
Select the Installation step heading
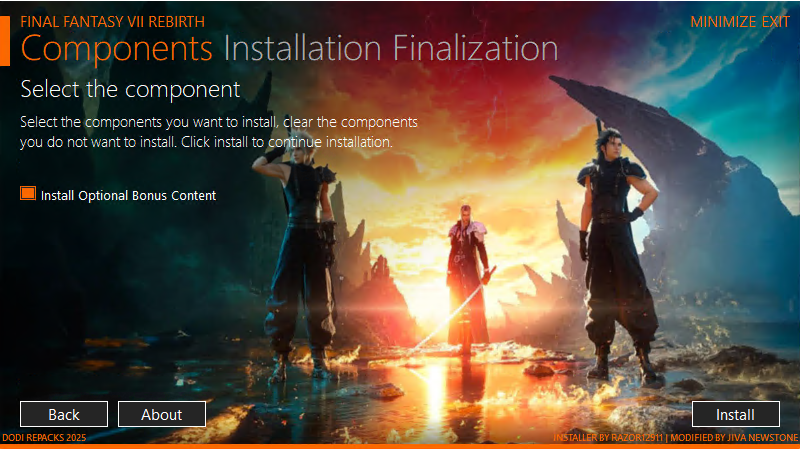click(x=303, y=48)
